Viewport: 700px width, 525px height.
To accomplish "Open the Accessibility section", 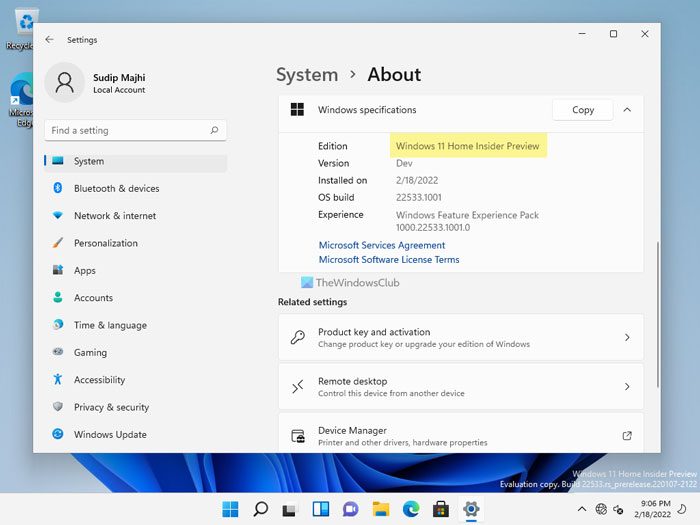I will (x=99, y=380).
